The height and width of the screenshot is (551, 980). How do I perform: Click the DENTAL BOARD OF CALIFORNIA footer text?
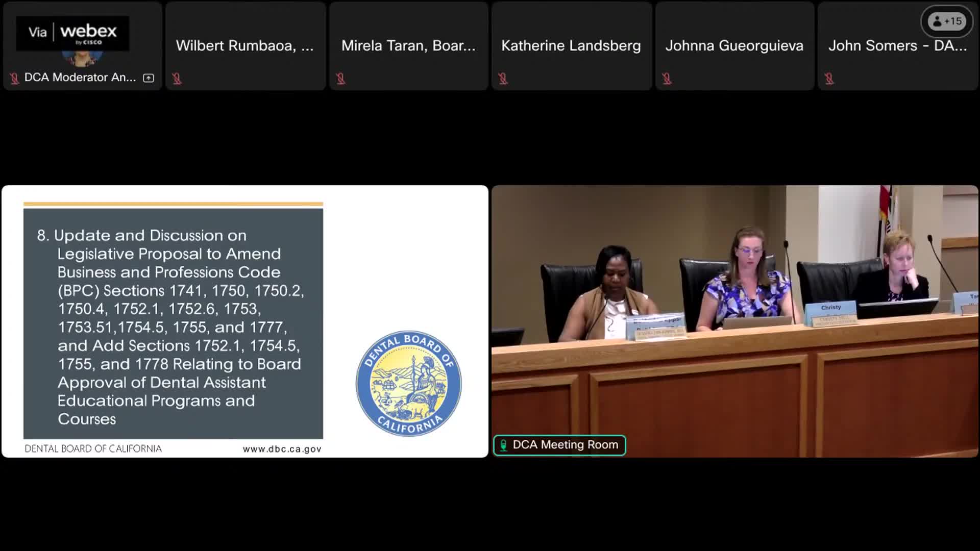pyautogui.click(x=93, y=448)
